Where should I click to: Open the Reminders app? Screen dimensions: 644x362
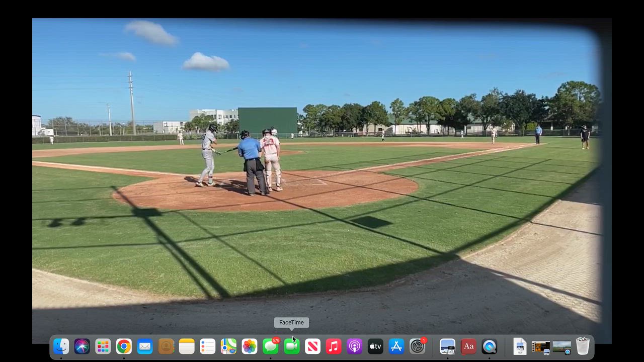point(208,346)
